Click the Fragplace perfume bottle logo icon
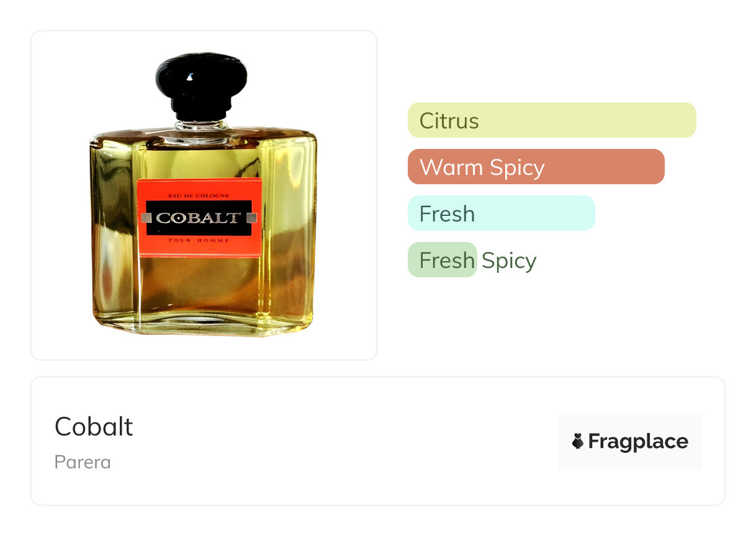 (578, 441)
